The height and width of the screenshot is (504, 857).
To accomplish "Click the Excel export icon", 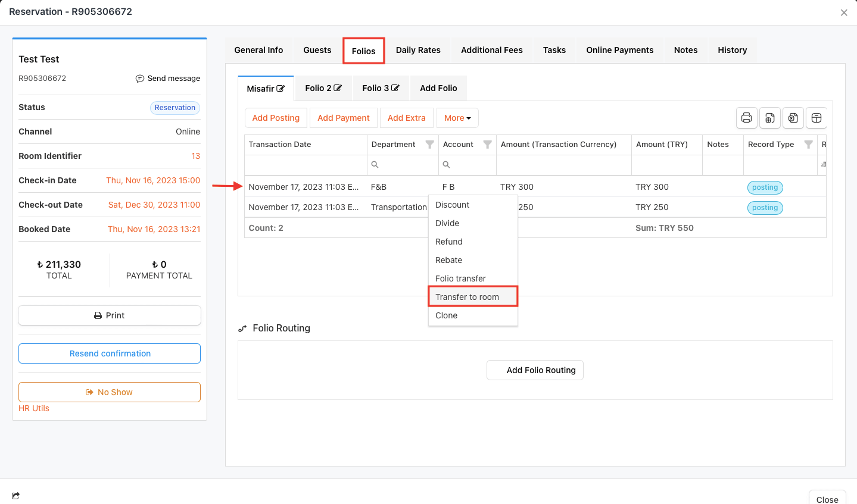I will [793, 118].
